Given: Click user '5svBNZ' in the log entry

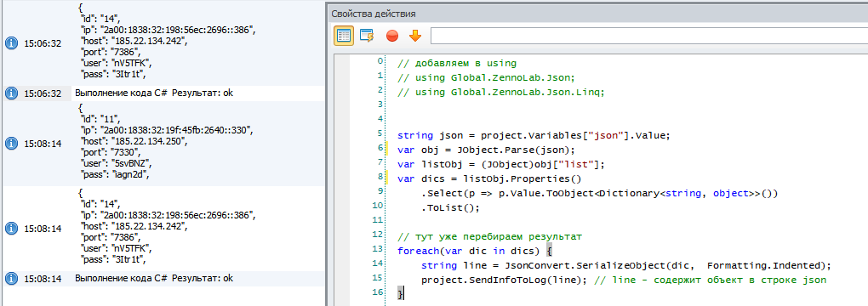Looking at the screenshot, I should (x=131, y=163).
